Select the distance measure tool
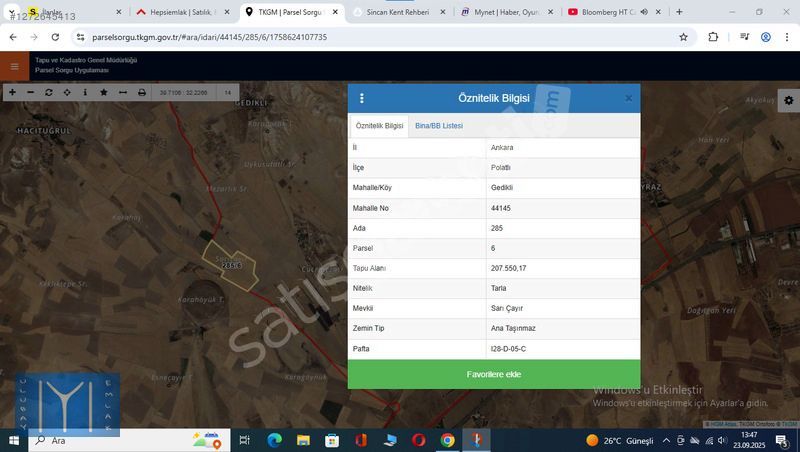Screen dimensions: 800x452 [122, 92]
